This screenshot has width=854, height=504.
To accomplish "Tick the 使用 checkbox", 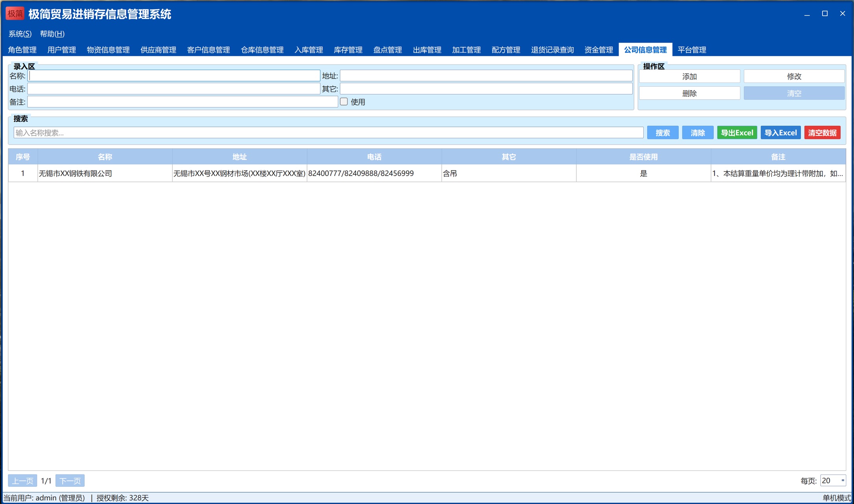I will click(x=344, y=102).
